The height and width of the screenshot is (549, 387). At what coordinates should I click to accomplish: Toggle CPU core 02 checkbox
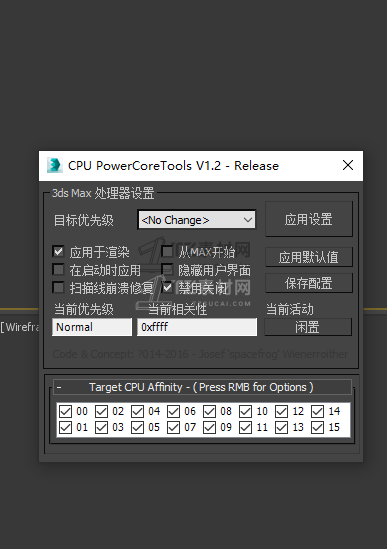[102, 411]
